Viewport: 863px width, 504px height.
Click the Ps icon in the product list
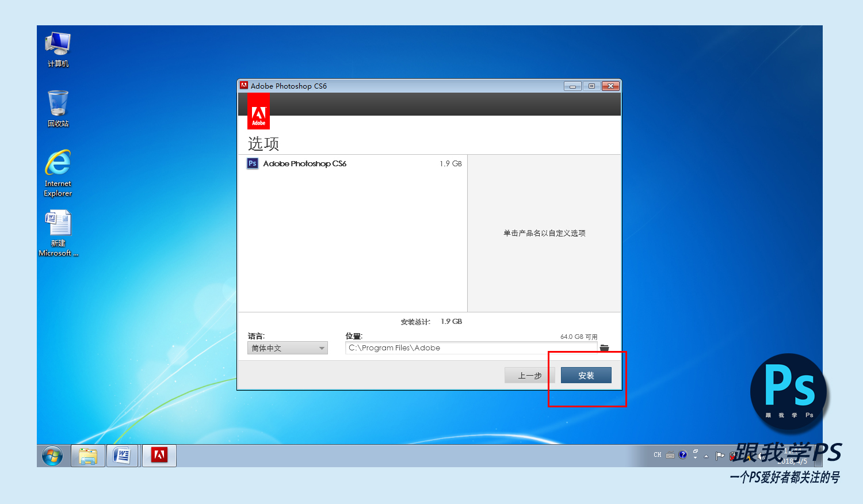pos(253,163)
